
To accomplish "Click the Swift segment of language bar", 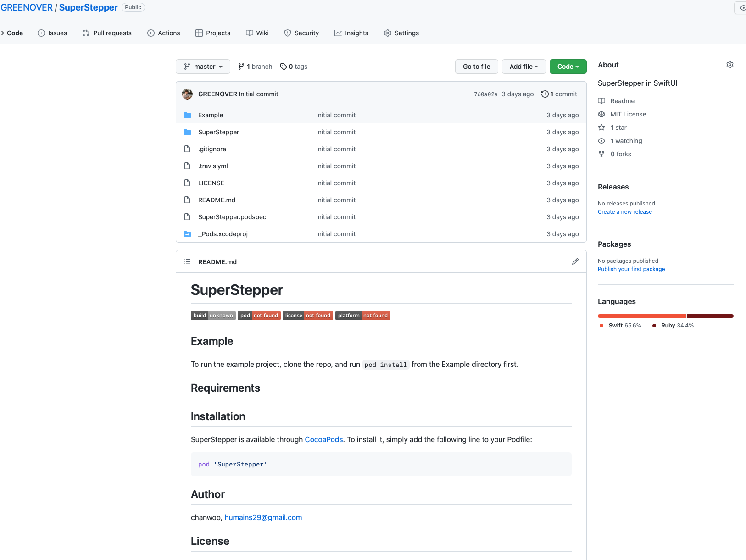I will point(642,316).
